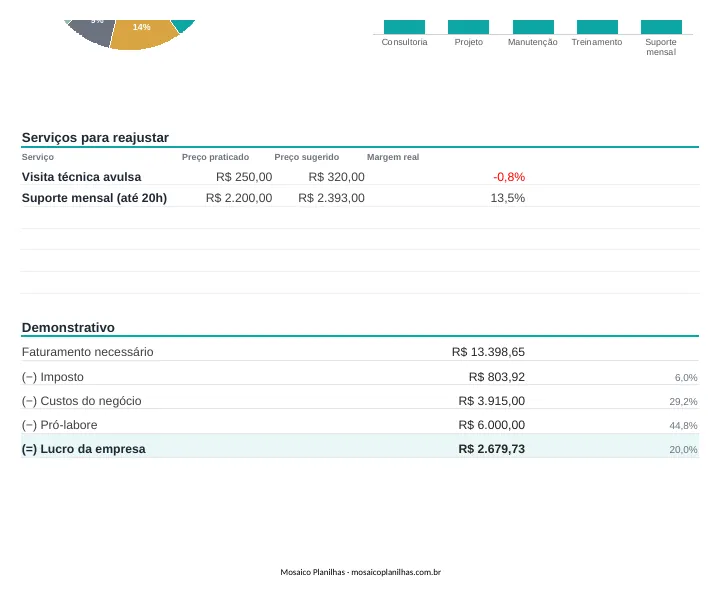Select the R$ 320,00 suggested price
The width and height of the screenshot is (719, 597).
[337, 177]
